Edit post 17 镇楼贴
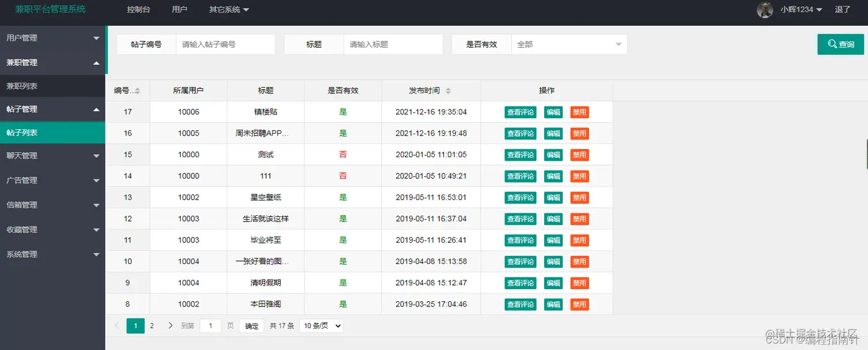This screenshot has height=350, width=868. [x=553, y=112]
